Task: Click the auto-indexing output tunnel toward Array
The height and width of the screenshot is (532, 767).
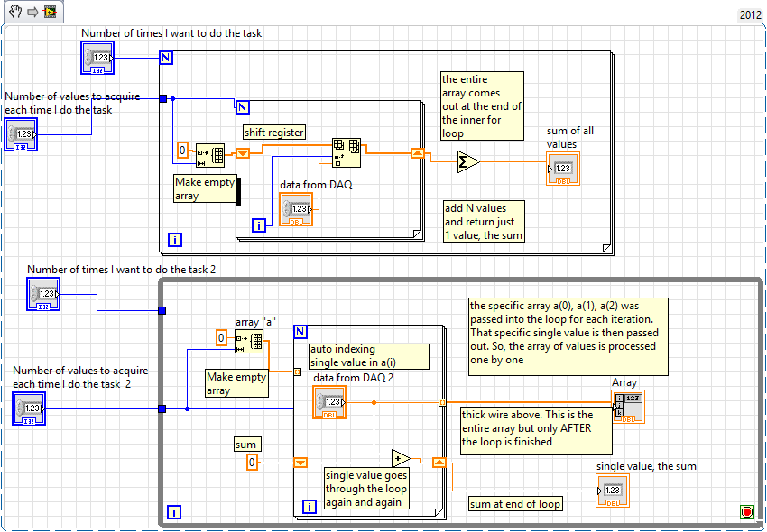Action: pyautogui.click(x=442, y=402)
